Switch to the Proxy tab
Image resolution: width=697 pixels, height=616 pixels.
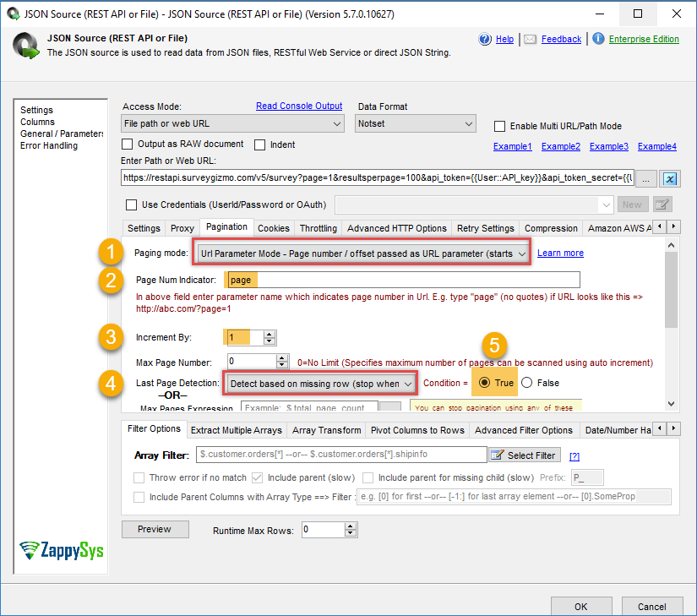pos(182,228)
